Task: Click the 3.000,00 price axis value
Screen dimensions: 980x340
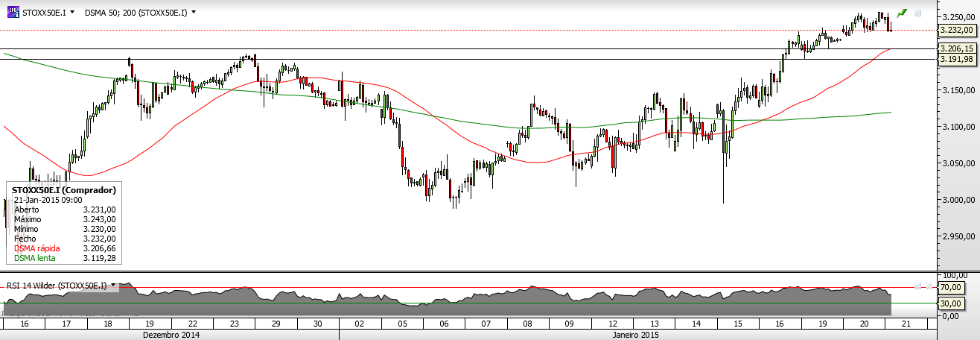Action: (x=958, y=200)
